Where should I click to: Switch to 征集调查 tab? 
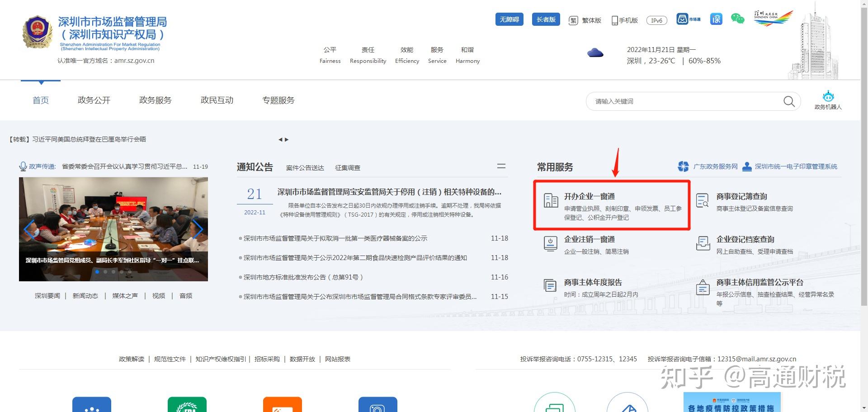click(348, 168)
